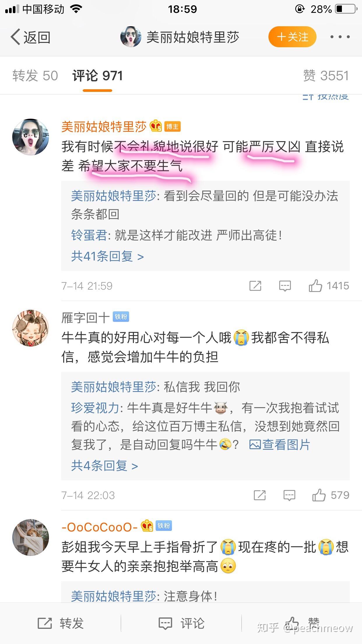
Task: Open the 查看图片 image link
Action: click(280, 445)
